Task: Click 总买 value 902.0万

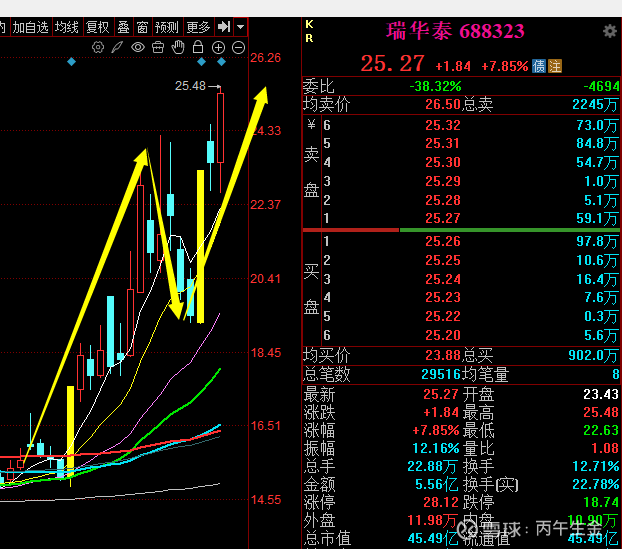Action: pos(593,355)
